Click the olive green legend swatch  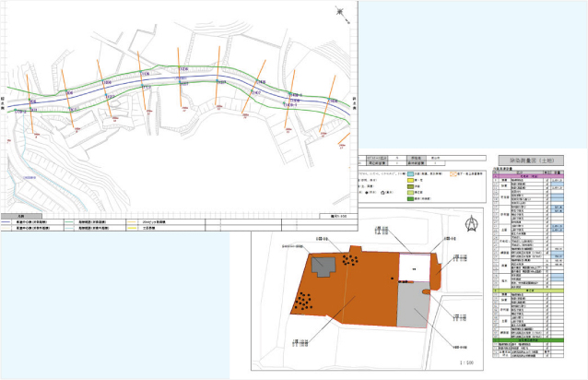[410, 186]
